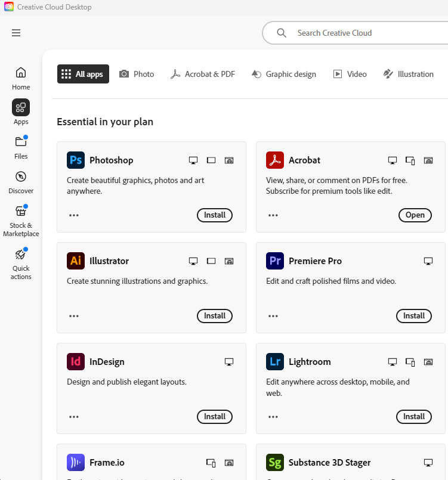Viewport: 448px width, 480px height.
Task: Click Lightroom's web platform icon
Action: point(428,362)
